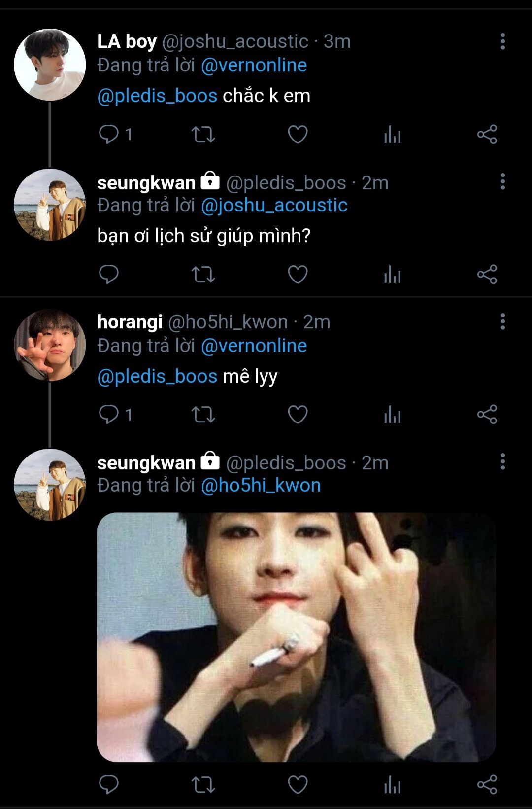532x809 pixels.
Task: Like LA boy's "chắc k em" tweet
Action: click(298, 134)
